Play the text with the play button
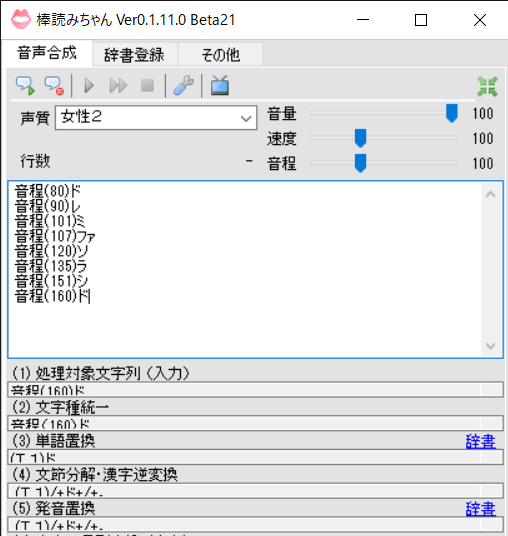Image resolution: width=508 pixels, height=536 pixels. [89, 85]
